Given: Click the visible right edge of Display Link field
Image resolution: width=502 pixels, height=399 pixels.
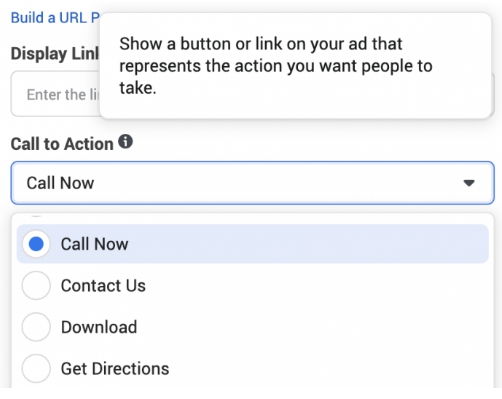Looking at the screenshot, I should coord(493,94).
